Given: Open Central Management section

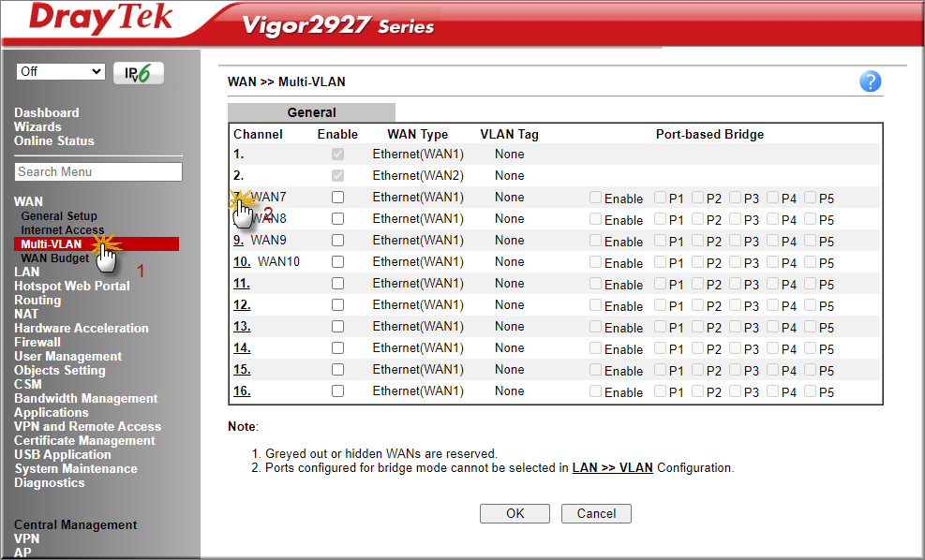Looking at the screenshot, I should 76,525.
